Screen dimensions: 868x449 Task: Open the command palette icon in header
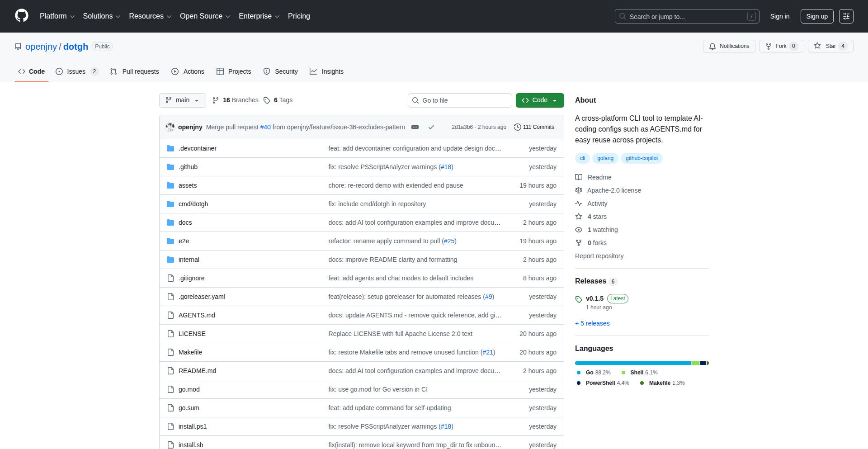(846, 16)
